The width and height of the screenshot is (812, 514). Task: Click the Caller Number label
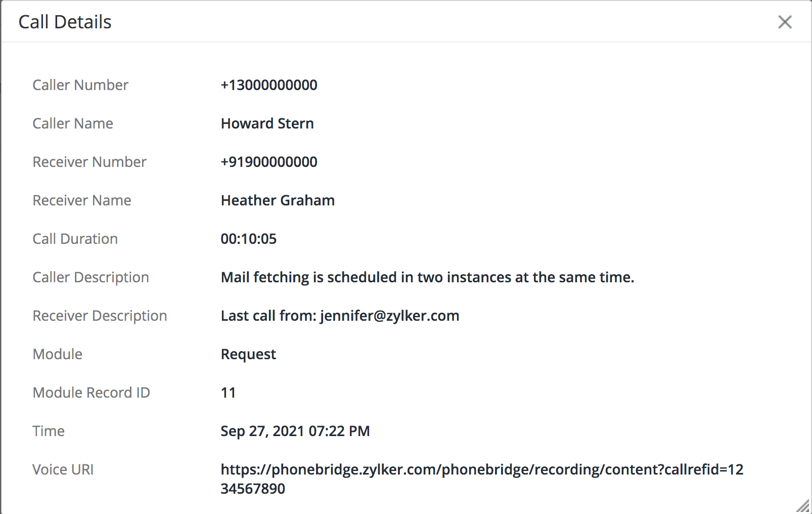click(x=80, y=85)
